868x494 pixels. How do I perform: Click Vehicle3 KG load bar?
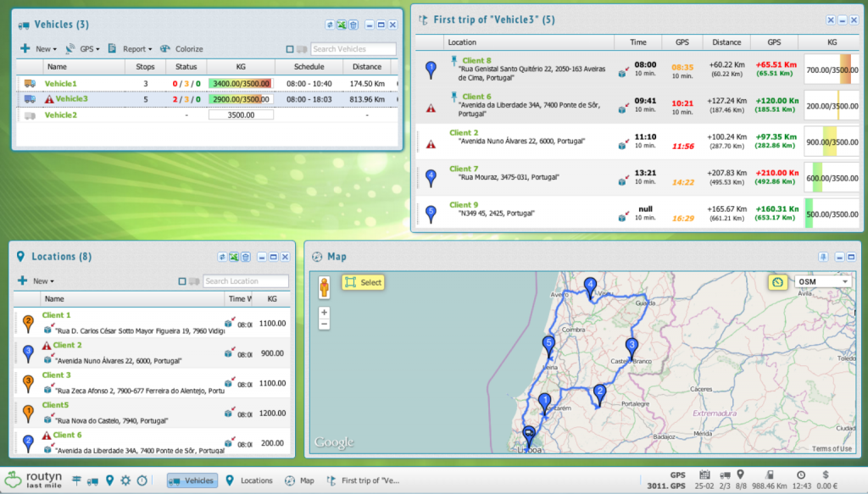pos(239,99)
